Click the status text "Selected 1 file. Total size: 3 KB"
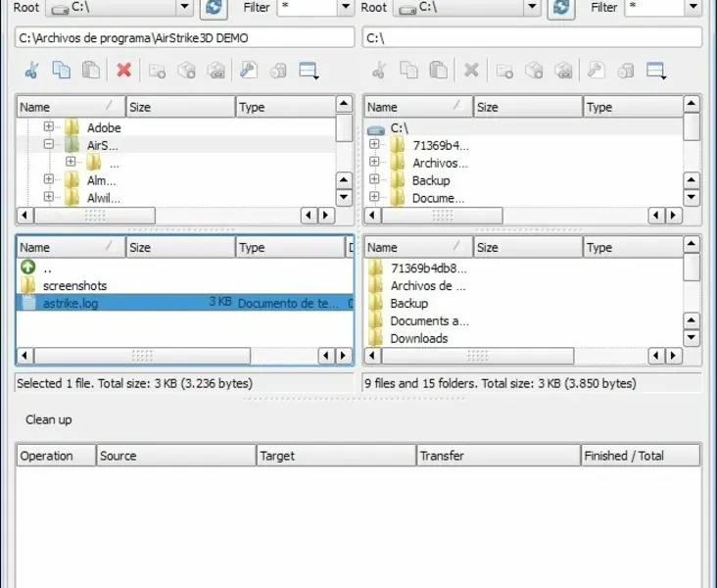Image resolution: width=717 pixels, height=588 pixels. (x=97, y=383)
